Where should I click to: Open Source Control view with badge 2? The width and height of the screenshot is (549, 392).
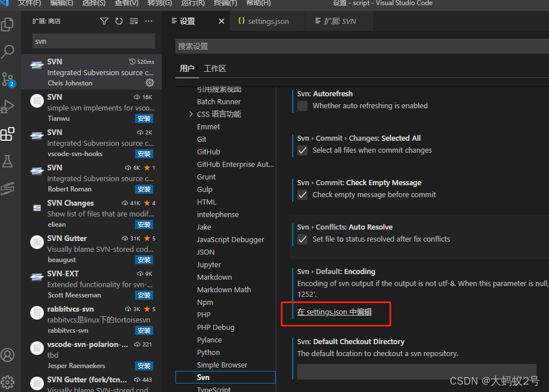8,80
